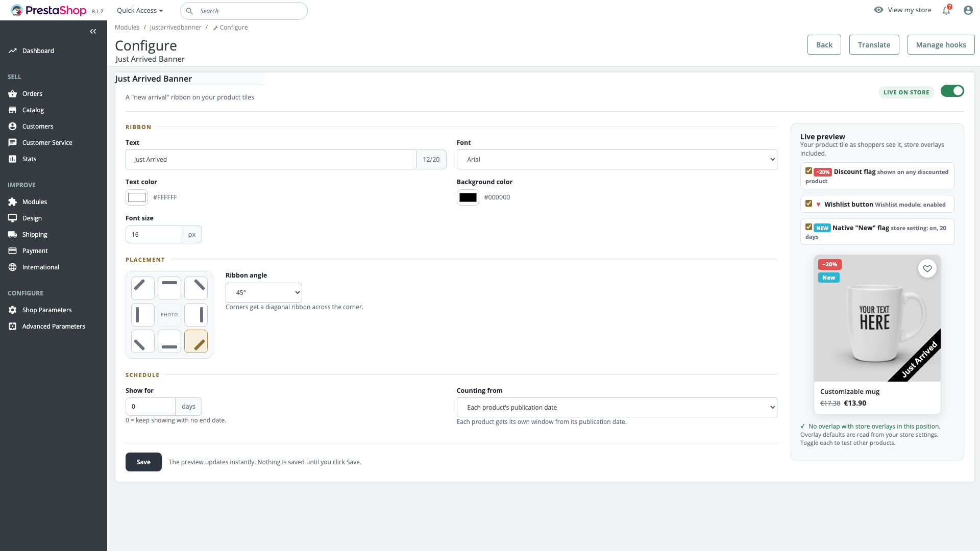Collapse the sidebar with the double-chevron icon
This screenshot has width=980, height=551.
[x=93, y=32]
